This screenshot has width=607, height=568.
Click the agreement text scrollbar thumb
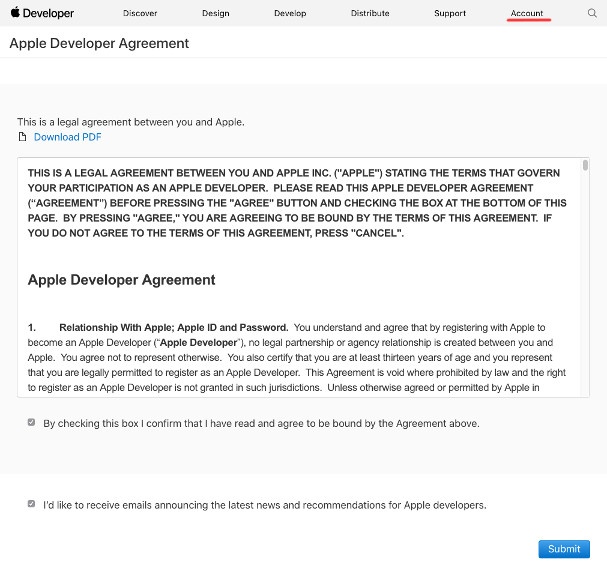click(x=585, y=165)
